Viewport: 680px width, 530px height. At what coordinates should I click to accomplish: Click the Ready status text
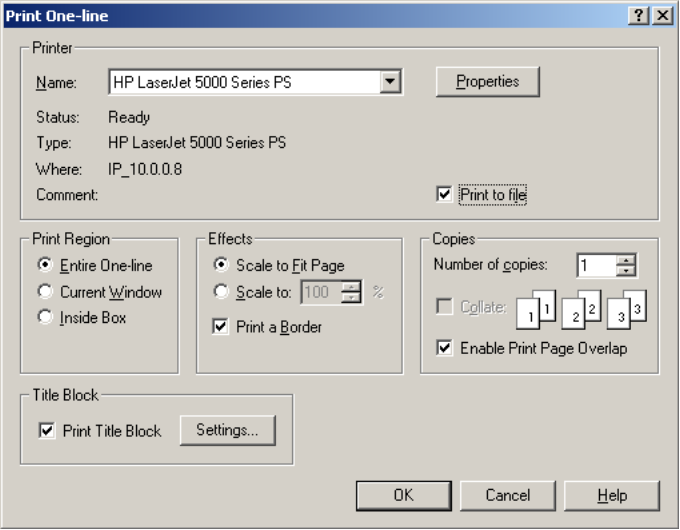pyautogui.click(x=129, y=117)
